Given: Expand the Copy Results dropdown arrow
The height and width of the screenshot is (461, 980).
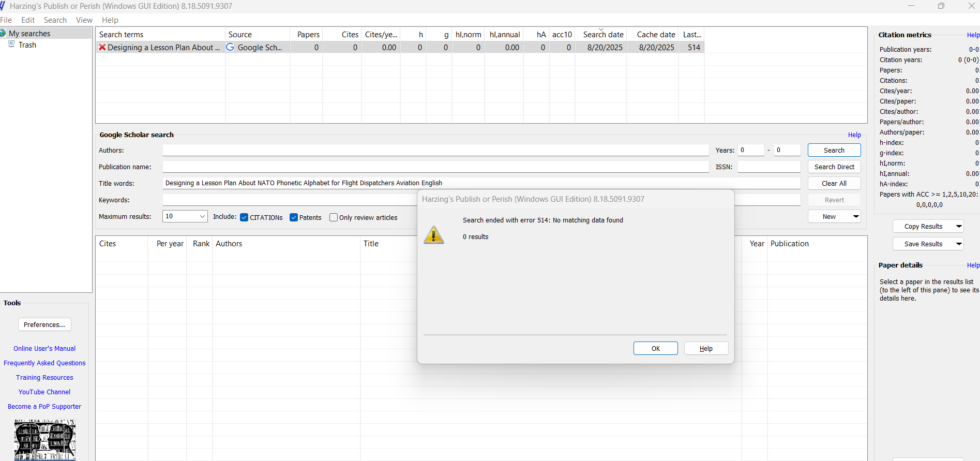Looking at the screenshot, I should pos(959,227).
